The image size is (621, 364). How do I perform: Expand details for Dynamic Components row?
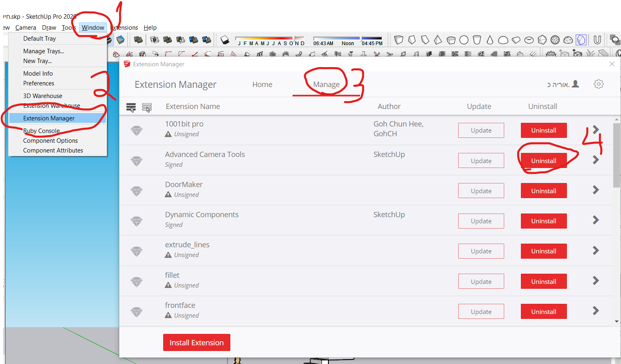coord(596,220)
